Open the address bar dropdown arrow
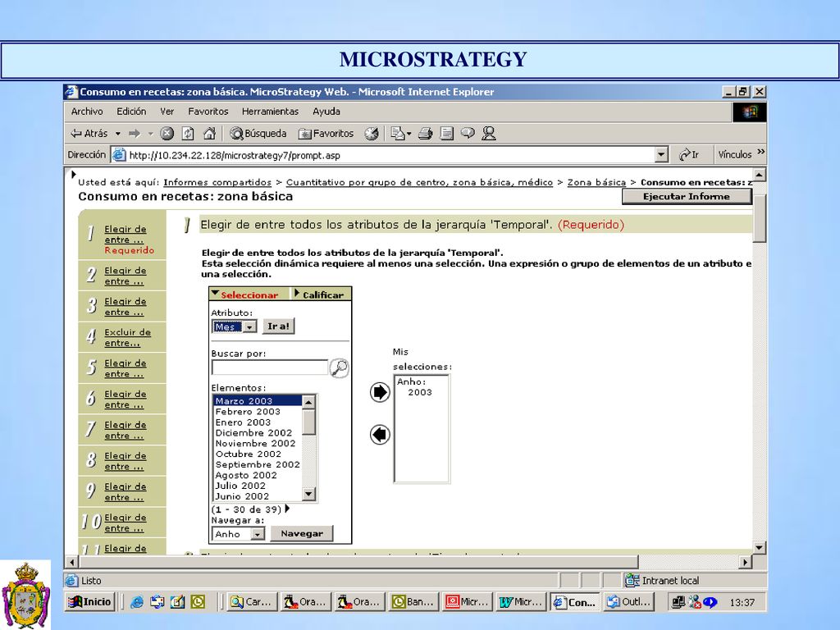The image size is (840, 630). 662,155
